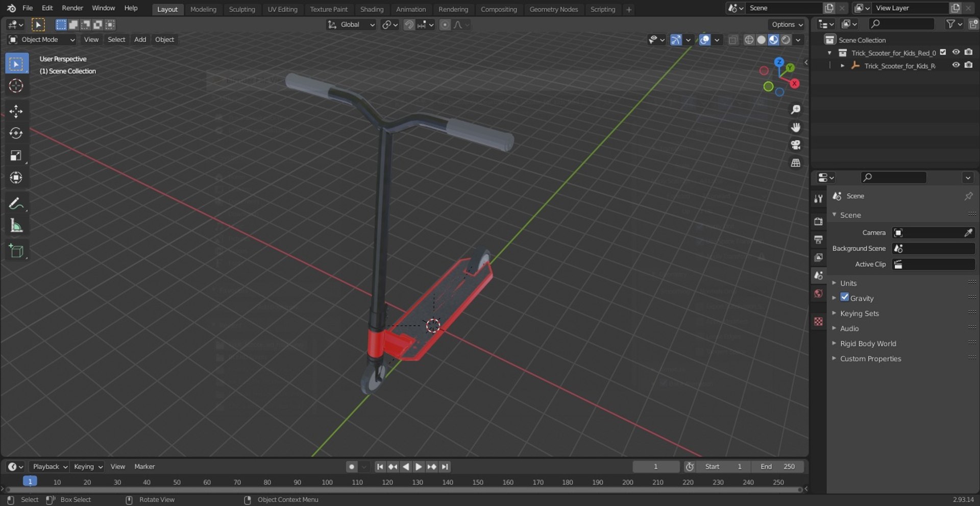Select the Rotate tool
This screenshot has width=980, height=506.
(x=16, y=133)
